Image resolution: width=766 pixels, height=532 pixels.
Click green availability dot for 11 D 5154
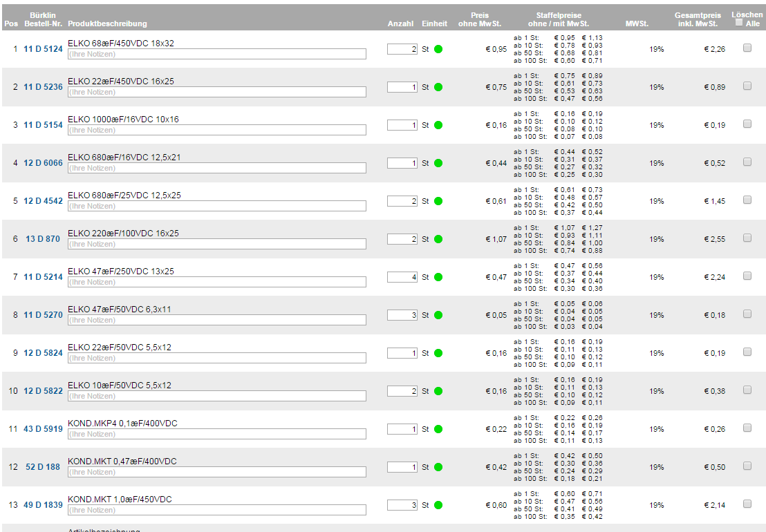(438, 125)
